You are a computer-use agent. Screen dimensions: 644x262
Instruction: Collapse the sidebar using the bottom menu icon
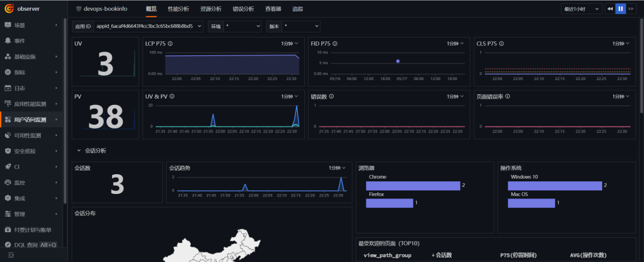coord(11,256)
